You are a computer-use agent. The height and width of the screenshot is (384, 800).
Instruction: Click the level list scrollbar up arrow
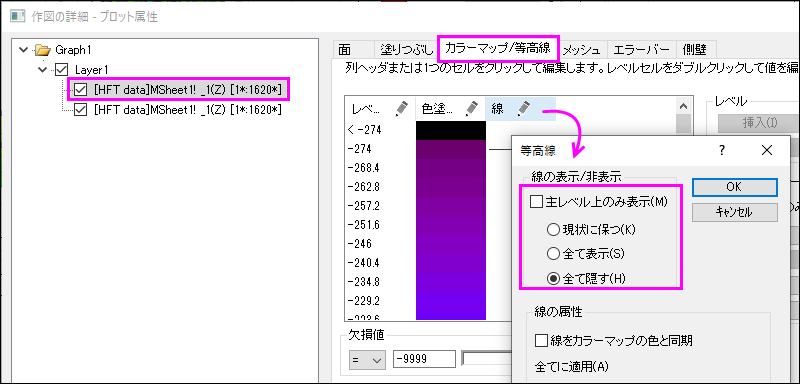683,106
